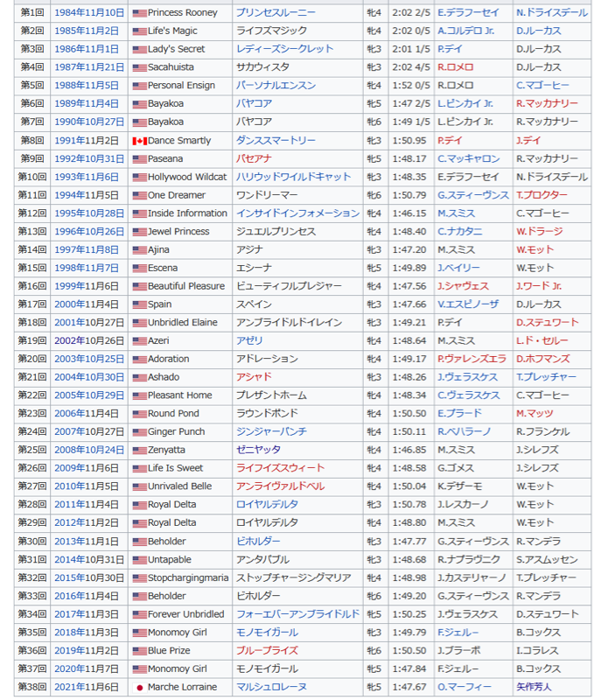Click the flag icon next to Azeri
The height and width of the screenshot is (700, 601).
click(x=139, y=341)
